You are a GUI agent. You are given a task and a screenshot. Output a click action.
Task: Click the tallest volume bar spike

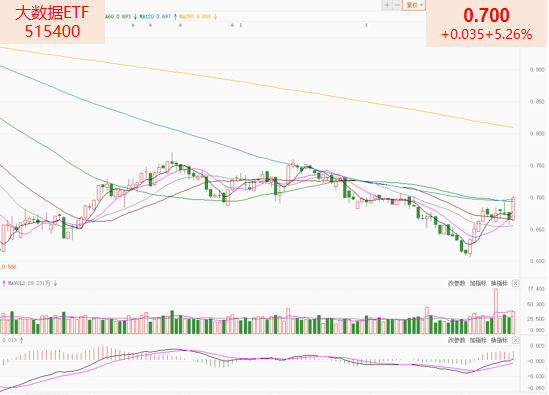coord(496,311)
